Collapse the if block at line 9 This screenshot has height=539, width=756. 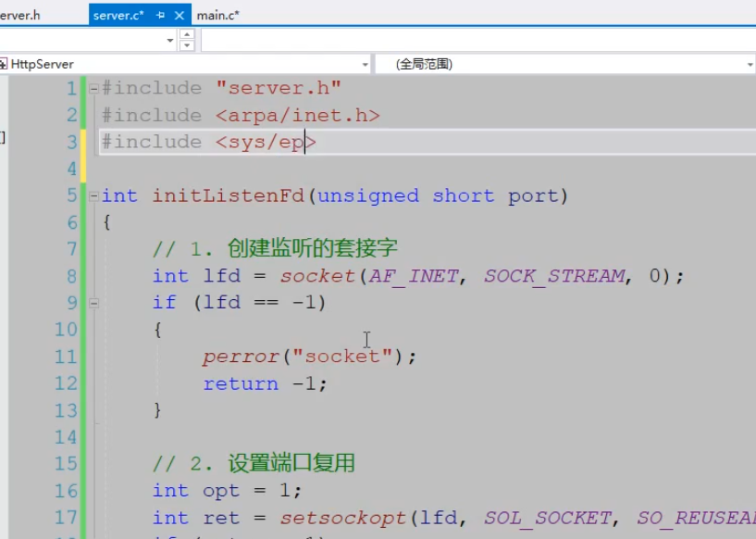(93, 303)
